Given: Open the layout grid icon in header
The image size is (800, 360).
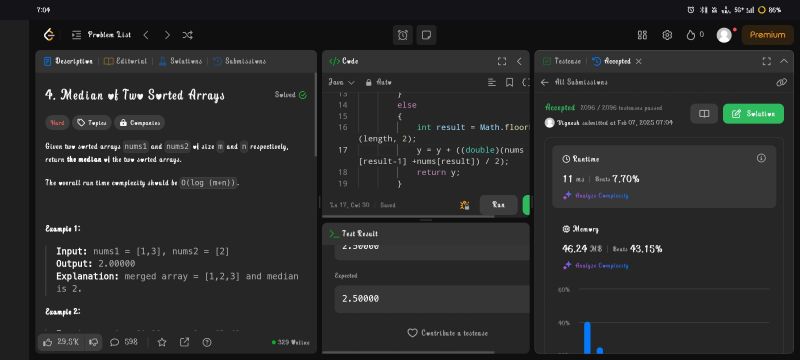Looking at the screenshot, I should (642, 35).
